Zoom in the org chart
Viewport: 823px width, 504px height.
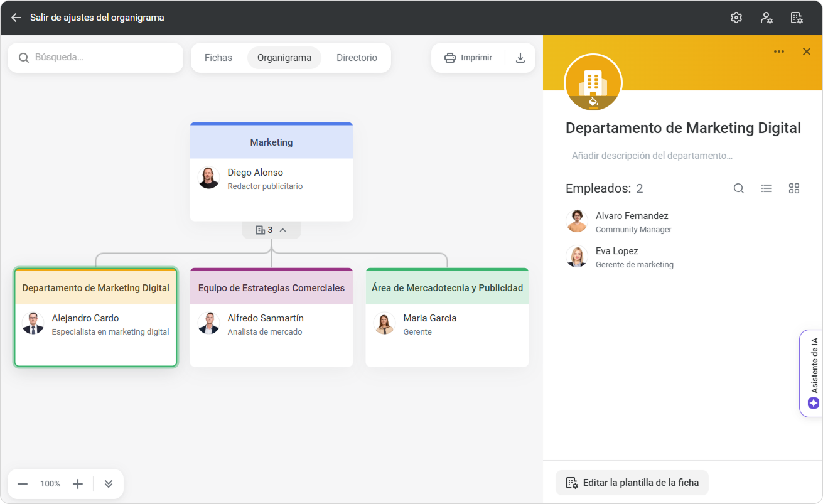(78, 484)
